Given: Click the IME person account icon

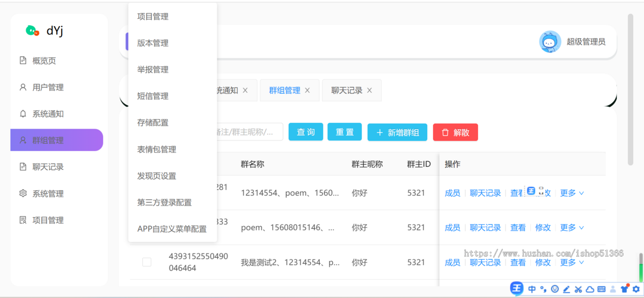Looking at the screenshot, I should pos(613,289).
